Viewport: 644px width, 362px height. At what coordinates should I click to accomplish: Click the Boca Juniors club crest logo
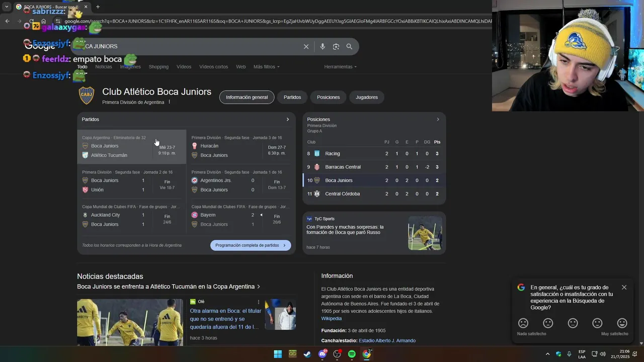[x=87, y=96]
